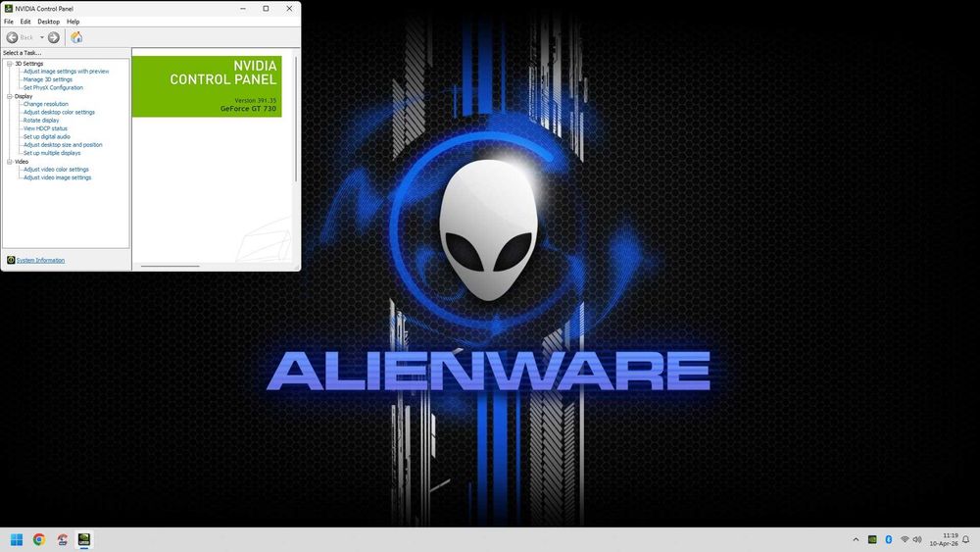Open the taskbar clock and date

944,539
